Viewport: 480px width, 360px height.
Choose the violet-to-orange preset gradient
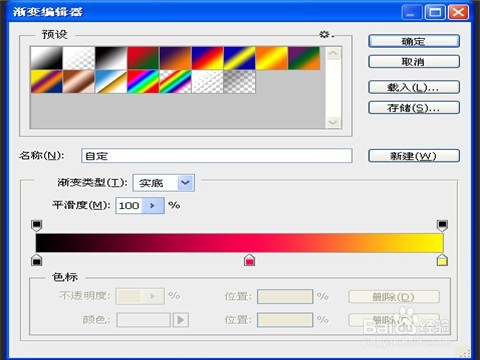tap(175, 58)
